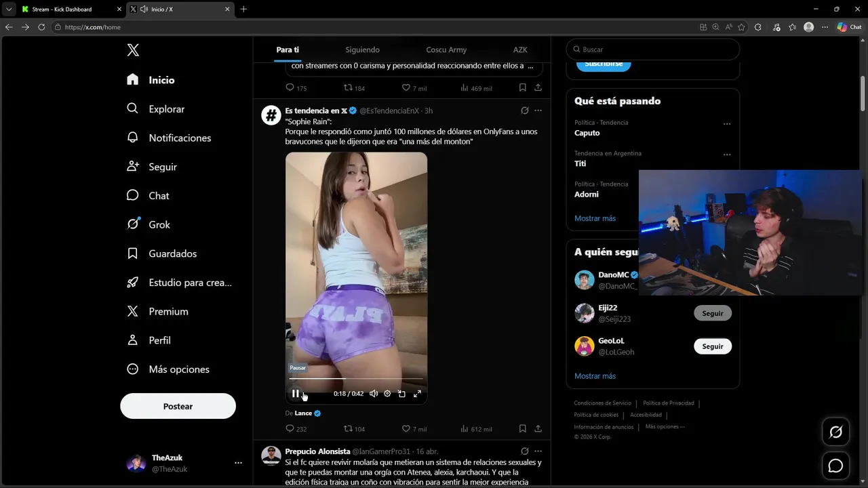Open TheAzuk account menu dots

pos(238,463)
